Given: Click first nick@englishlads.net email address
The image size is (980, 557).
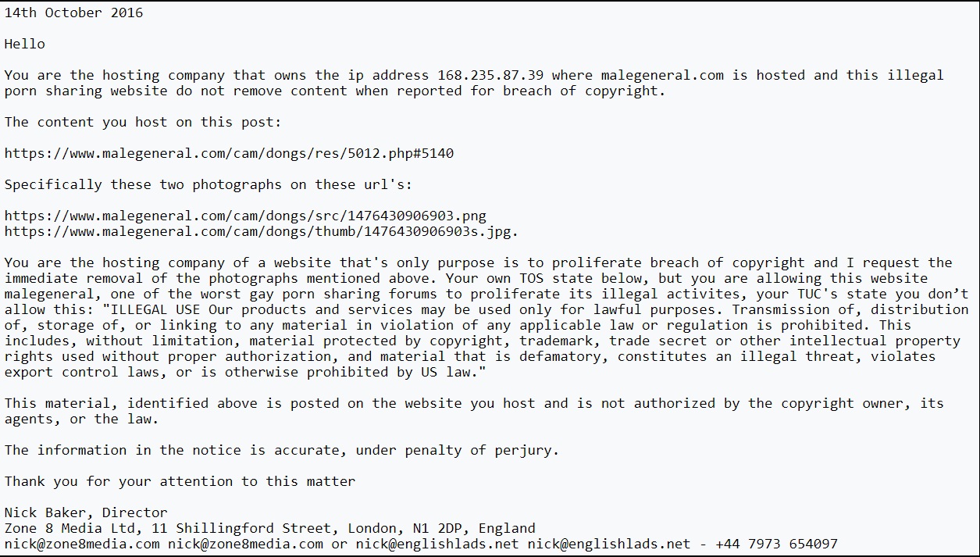Looking at the screenshot, I should pos(437,544).
